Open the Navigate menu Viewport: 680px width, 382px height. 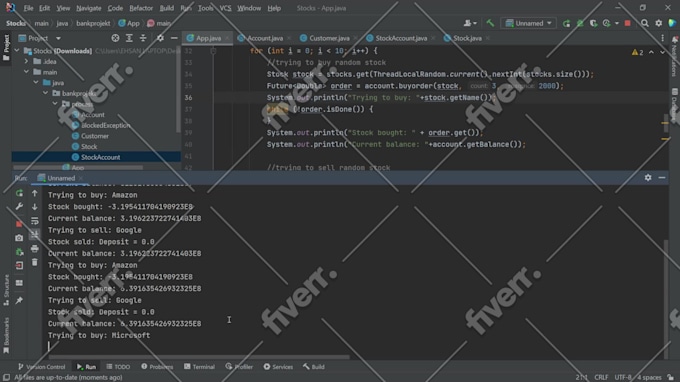pos(88,8)
